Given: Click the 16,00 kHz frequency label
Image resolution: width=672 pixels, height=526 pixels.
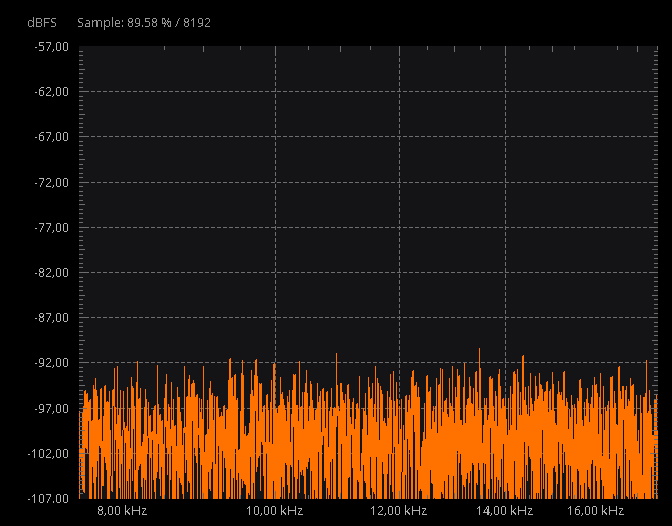Looking at the screenshot, I should click(x=597, y=511).
